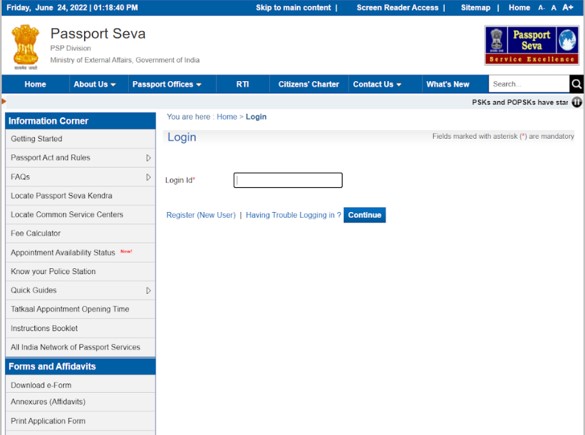Open Locate Passport Seva Kendra
This screenshot has height=435, width=585.
click(80, 196)
